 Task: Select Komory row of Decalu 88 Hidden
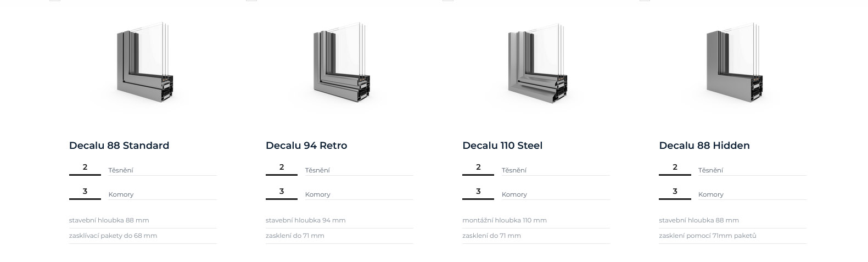[711, 194]
